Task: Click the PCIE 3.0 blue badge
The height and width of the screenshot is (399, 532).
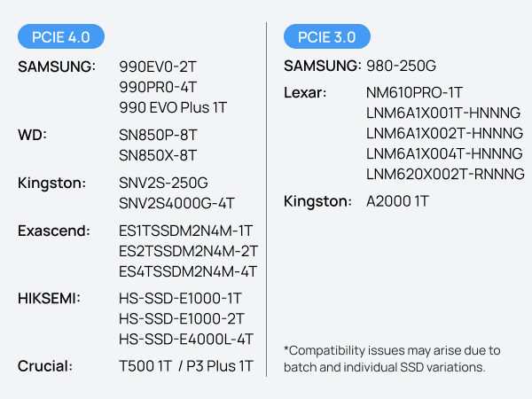Action: click(326, 36)
